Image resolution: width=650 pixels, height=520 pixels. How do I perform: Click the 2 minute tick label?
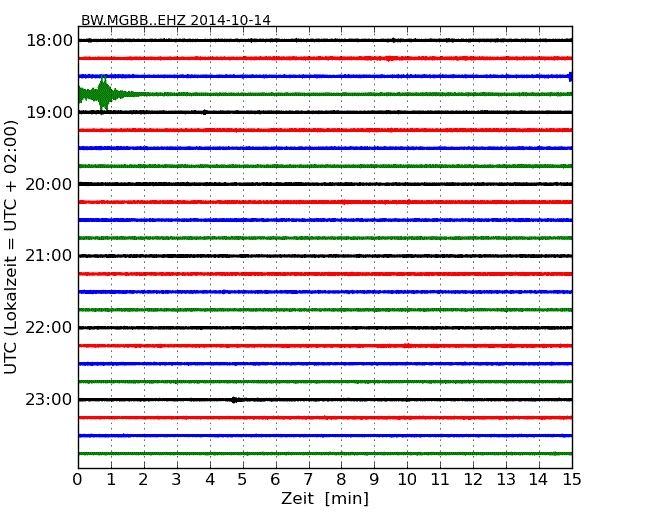click(x=143, y=480)
